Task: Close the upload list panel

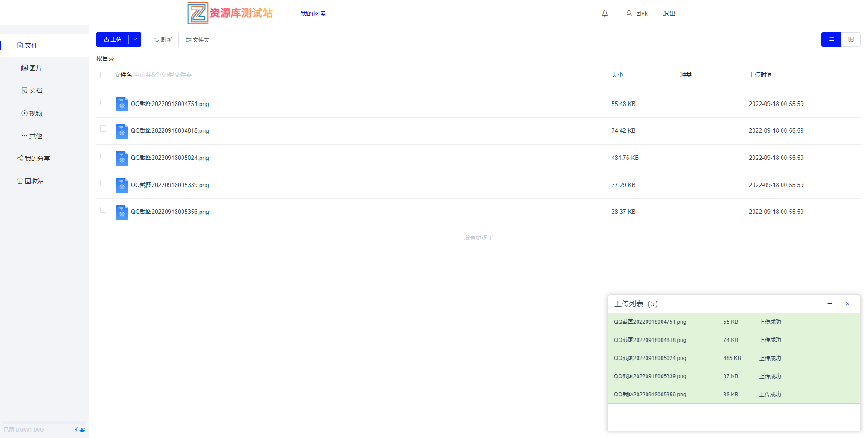Action: [848, 304]
